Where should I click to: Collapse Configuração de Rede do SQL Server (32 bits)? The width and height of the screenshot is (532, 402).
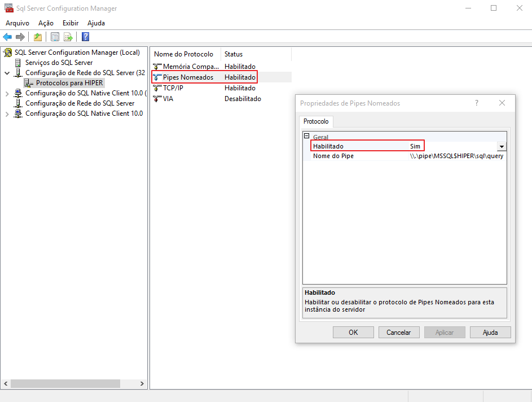[x=7, y=73]
